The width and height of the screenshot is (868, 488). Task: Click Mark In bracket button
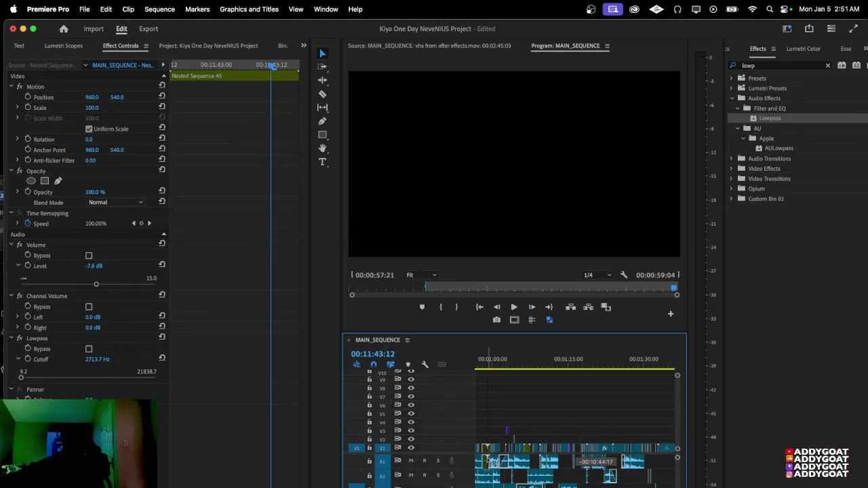(x=441, y=307)
